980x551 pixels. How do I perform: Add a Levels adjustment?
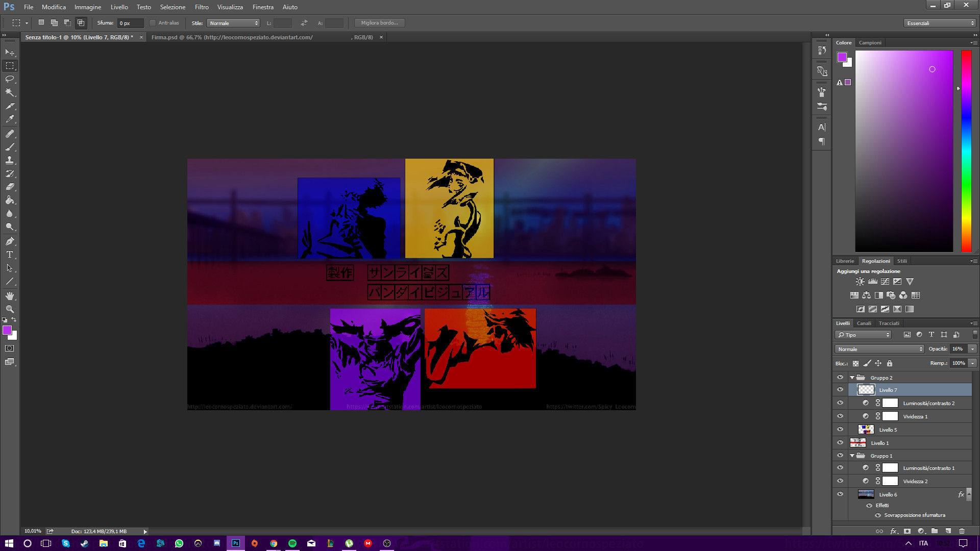coord(873,282)
